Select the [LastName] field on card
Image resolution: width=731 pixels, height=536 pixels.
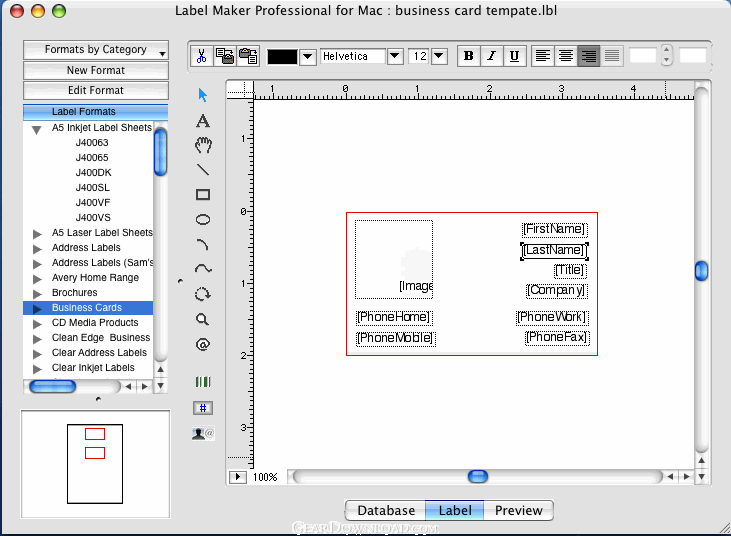pyautogui.click(x=554, y=251)
